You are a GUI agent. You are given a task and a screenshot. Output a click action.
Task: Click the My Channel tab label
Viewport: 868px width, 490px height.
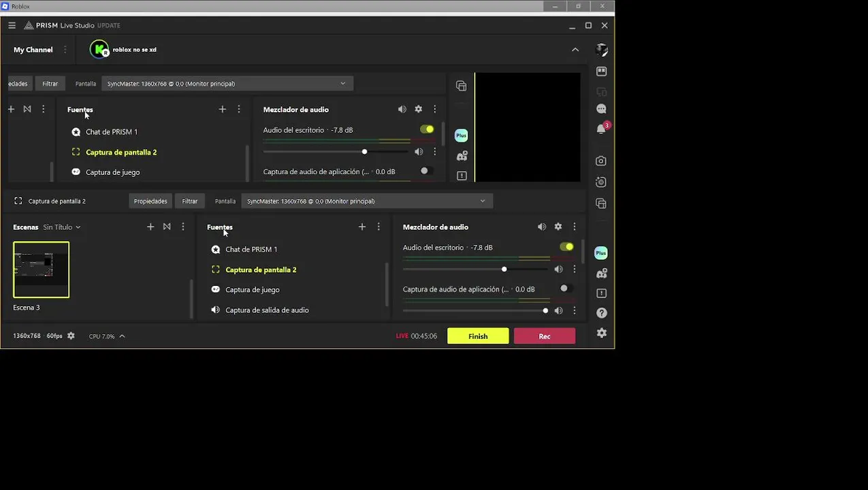pos(33,50)
